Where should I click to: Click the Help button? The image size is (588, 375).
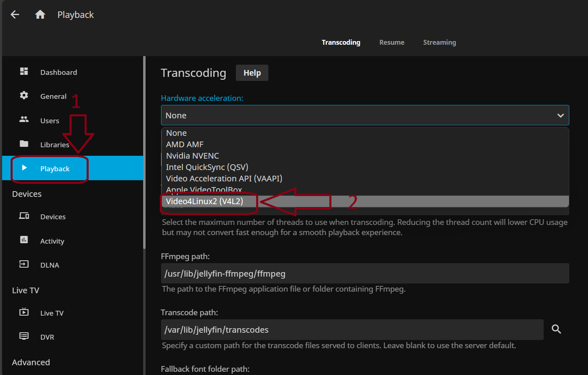[x=252, y=73]
